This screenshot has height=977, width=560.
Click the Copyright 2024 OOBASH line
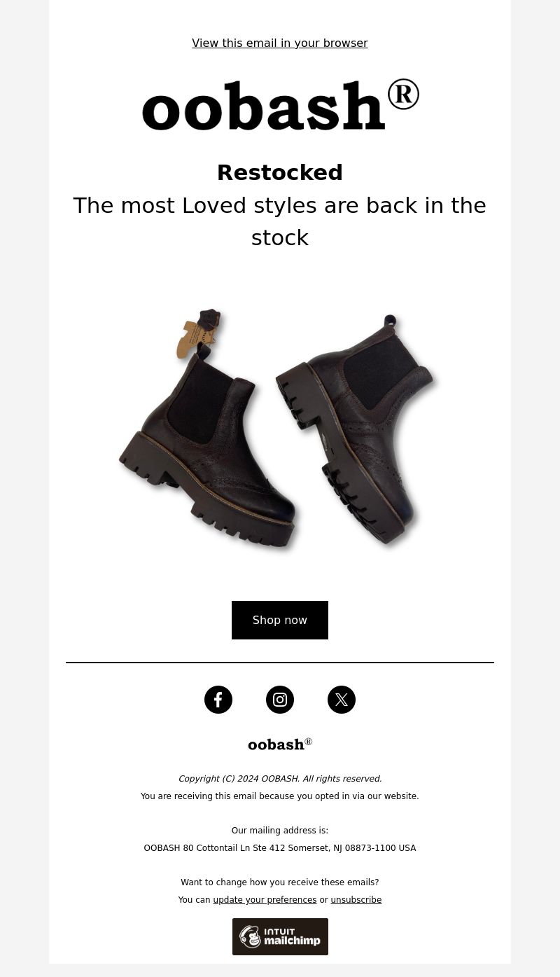pos(280,779)
